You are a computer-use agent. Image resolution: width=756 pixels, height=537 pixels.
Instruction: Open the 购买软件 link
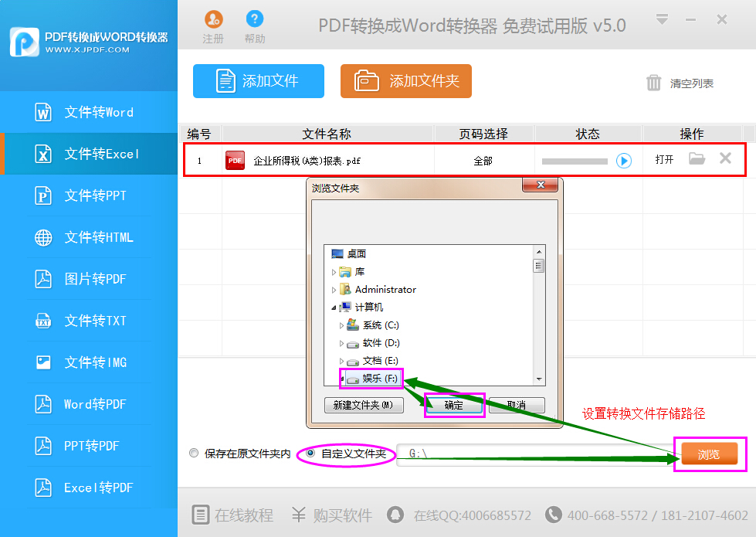(332, 515)
